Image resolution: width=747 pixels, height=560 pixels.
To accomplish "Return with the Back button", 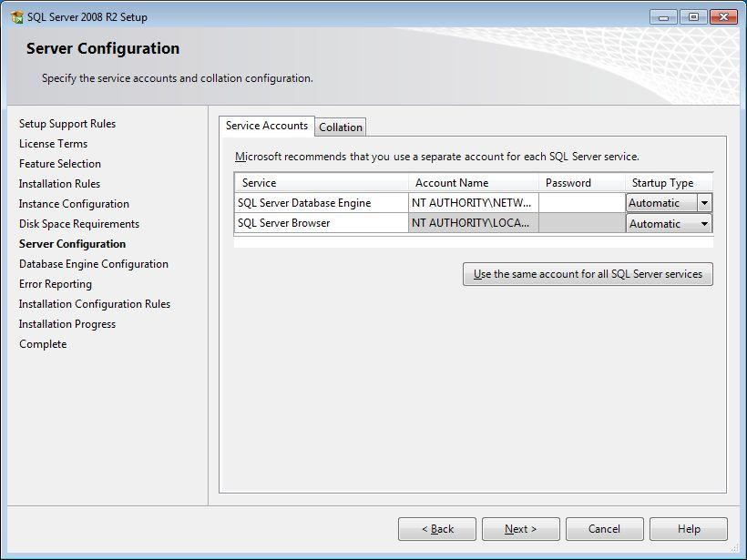I will tap(437, 529).
